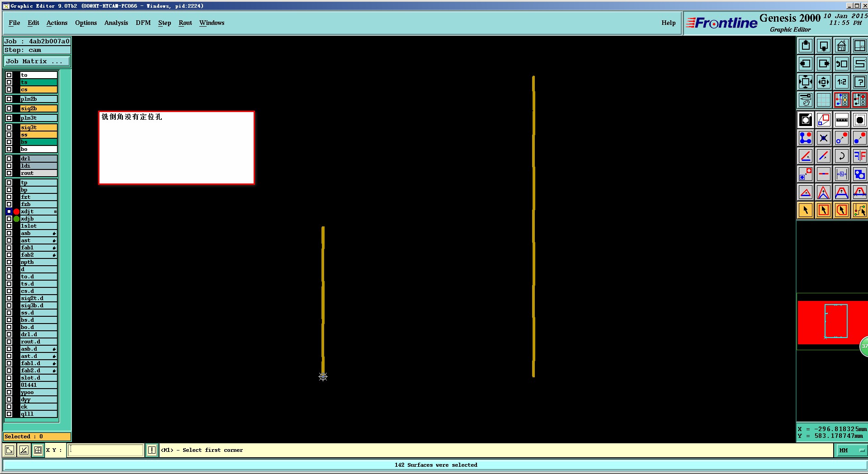Viewport: 868px width, 474px height.
Task: Open the Windows menu
Action: (x=212, y=23)
